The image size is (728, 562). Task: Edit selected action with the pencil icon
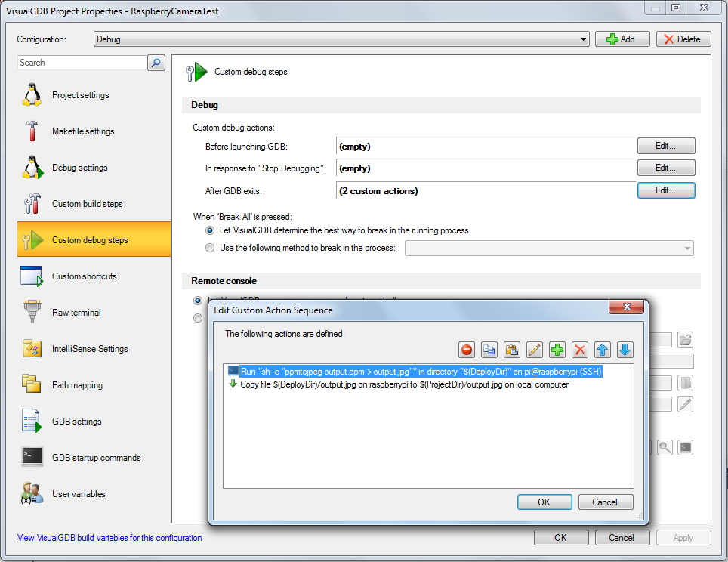(x=535, y=350)
